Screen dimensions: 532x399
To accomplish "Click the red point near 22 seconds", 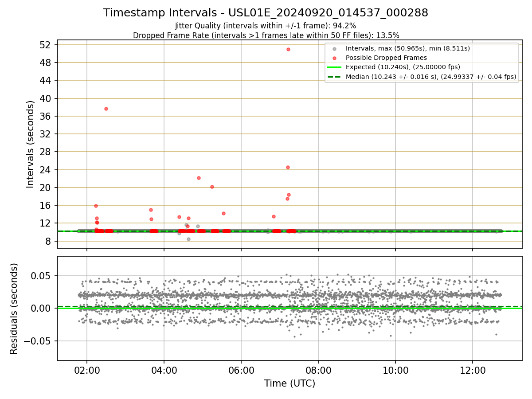I will [199, 178].
